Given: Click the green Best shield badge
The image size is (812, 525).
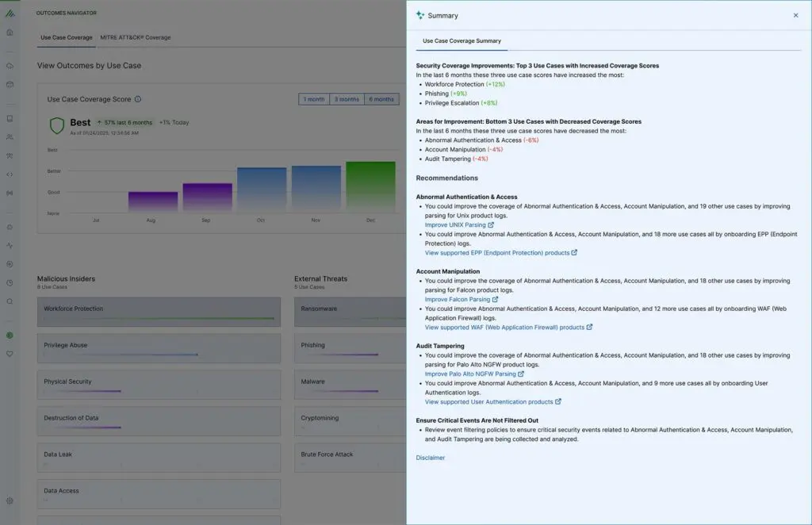Looking at the screenshot, I should (56, 125).
